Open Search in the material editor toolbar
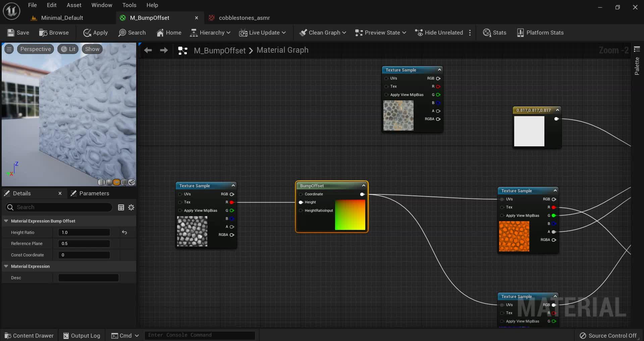 click(132, 33)
